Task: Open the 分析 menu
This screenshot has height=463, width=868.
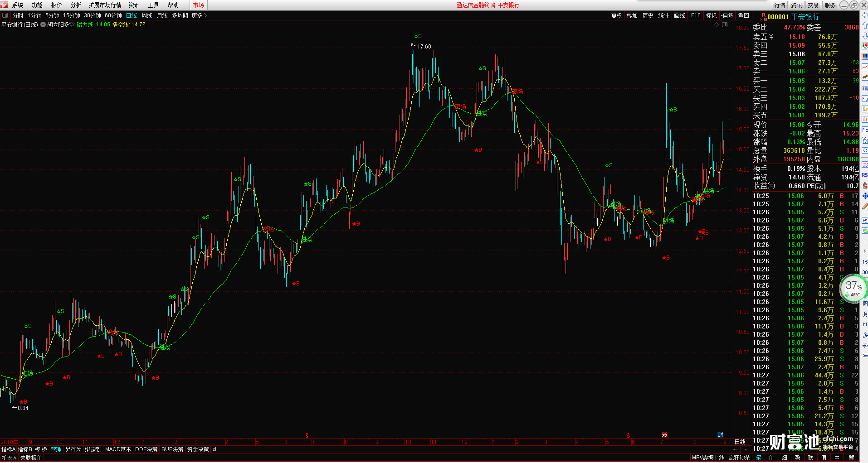Action: (76, 5)
